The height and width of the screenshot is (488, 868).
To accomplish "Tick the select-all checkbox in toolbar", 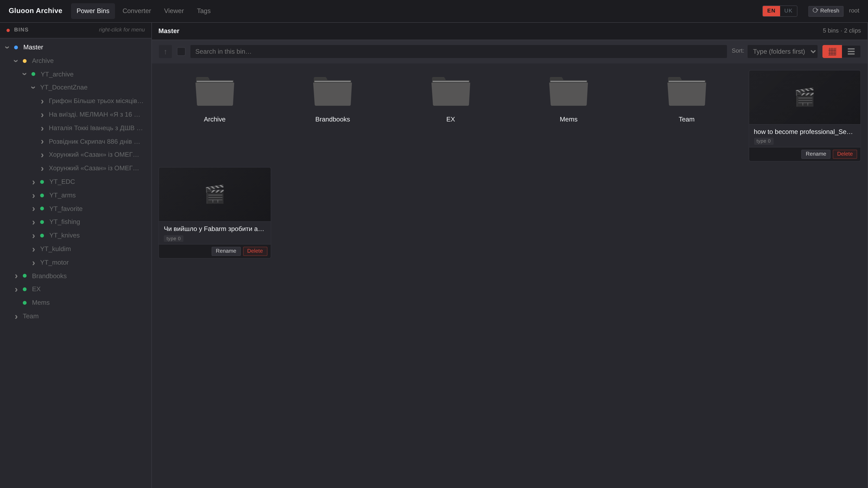I will click(x=181, y=52).
